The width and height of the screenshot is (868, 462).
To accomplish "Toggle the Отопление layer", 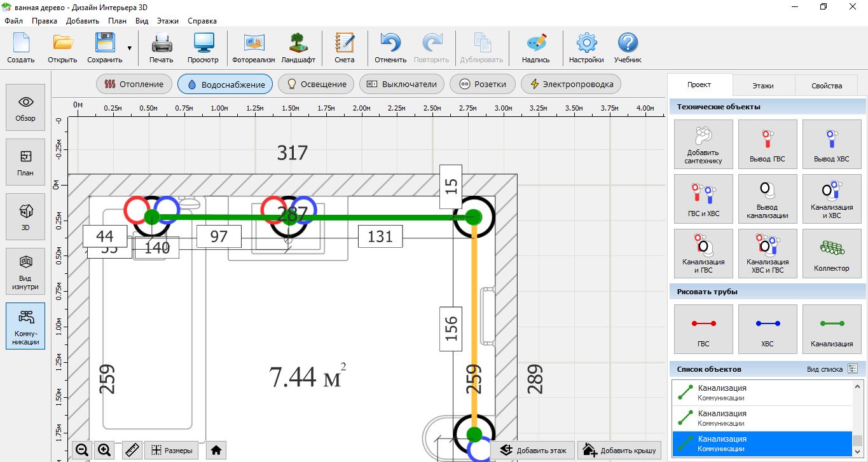I will 134,84.
